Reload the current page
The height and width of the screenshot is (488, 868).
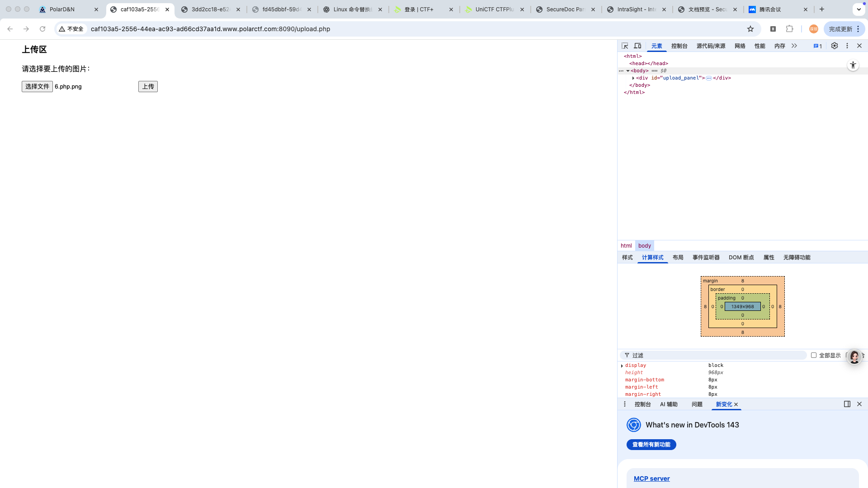(42, 29)
